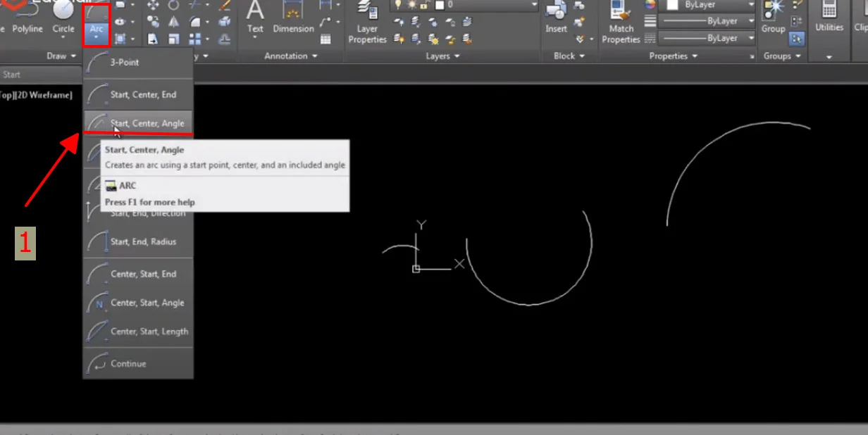The image size is (868, 435).
Task: Choose Start, Center, Angle arc option
Action: [x=138, y=123]
